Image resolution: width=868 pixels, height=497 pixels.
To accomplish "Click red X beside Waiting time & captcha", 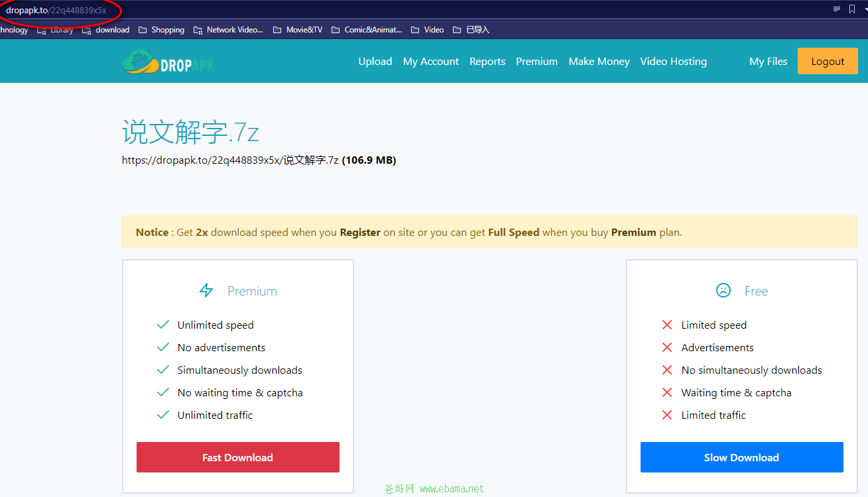I will point(667,392).
